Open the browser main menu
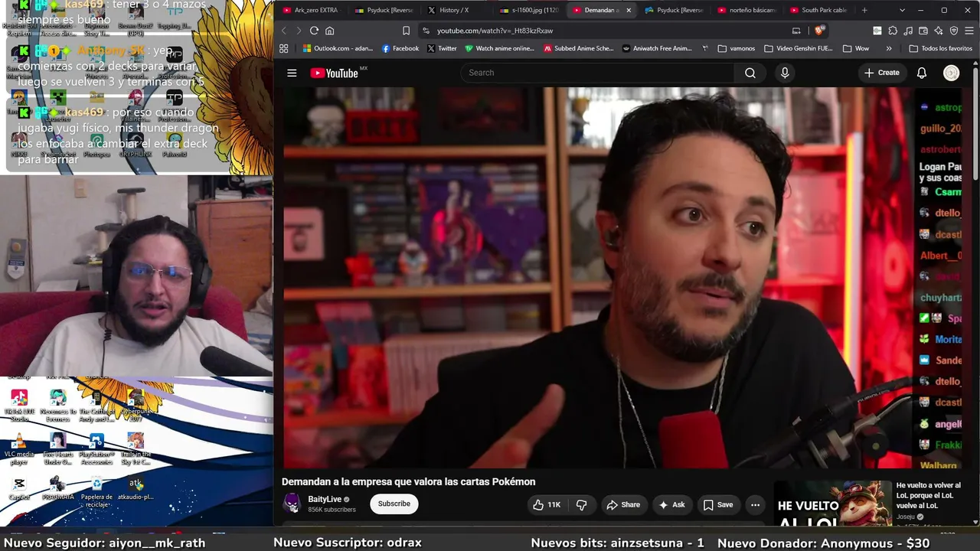Image resolution: width=980 pixels, height=551 pixels. tap(970, 31)
